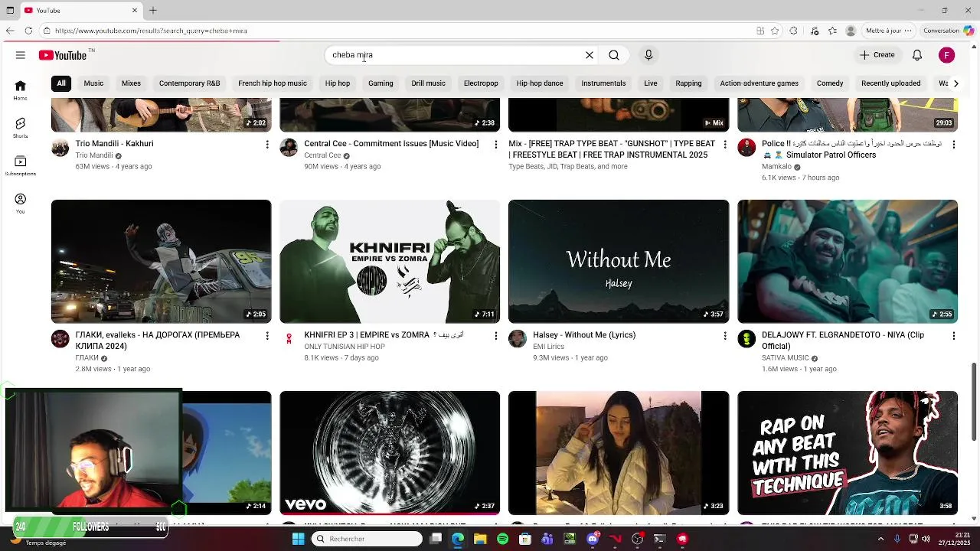Open the YouTube guide hamburger menu
This screenshot has height=551, width=980.
(x=21, y=55)
